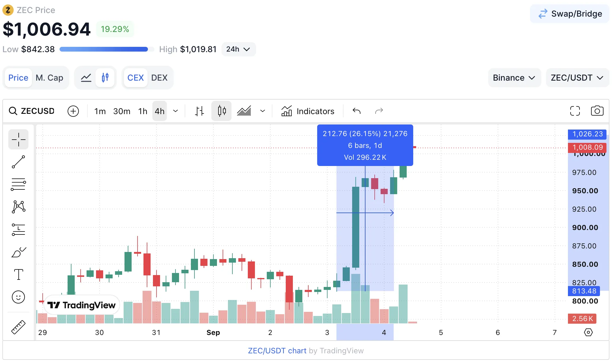
Task: Open the ZEC/USDT pair dropdown
Action: coord(577,78)
